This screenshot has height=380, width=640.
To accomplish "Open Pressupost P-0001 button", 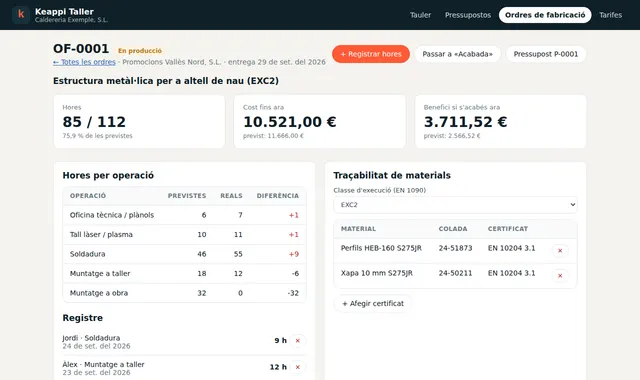I will (x=546, y=54).
